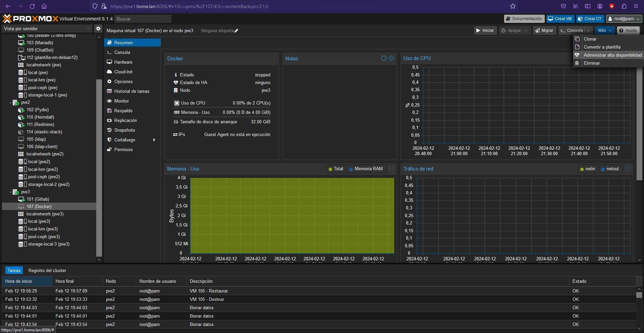Open the Respaldo section
644x333 pixels.
tap(132, 111)
